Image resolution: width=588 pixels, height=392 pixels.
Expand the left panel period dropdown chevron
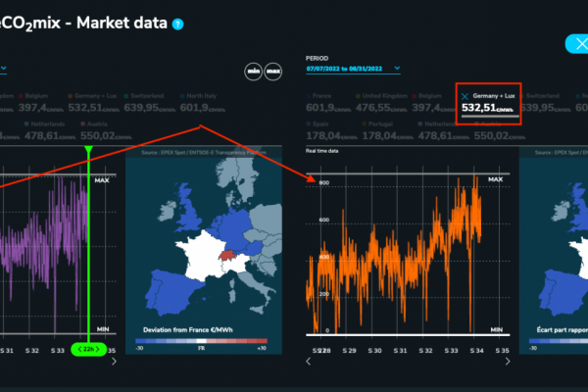(x=3, y=69)
